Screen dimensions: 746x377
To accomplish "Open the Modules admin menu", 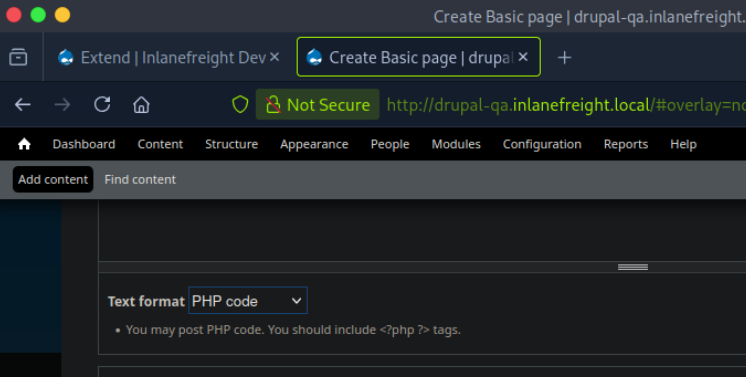I will (x=456, y=144).
